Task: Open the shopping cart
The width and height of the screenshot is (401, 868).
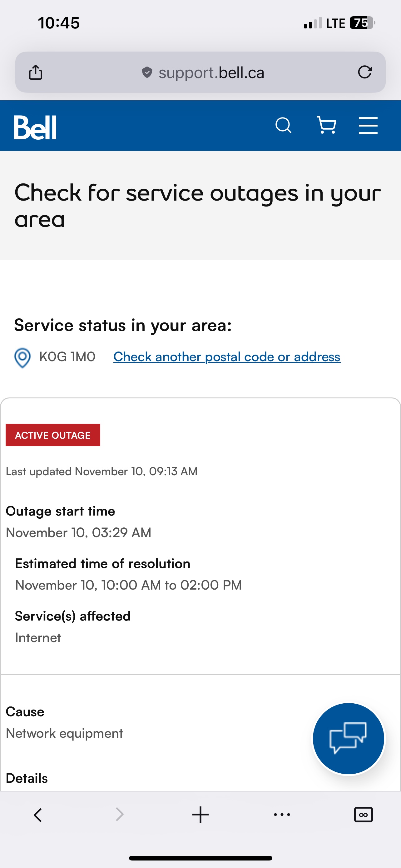Action: [326, 126]
